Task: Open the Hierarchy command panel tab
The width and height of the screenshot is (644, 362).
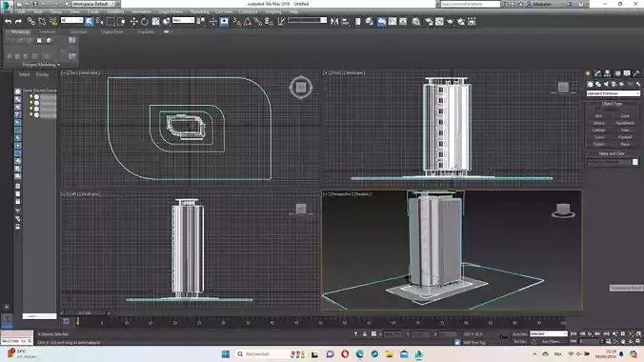Action: coord(607,73)
